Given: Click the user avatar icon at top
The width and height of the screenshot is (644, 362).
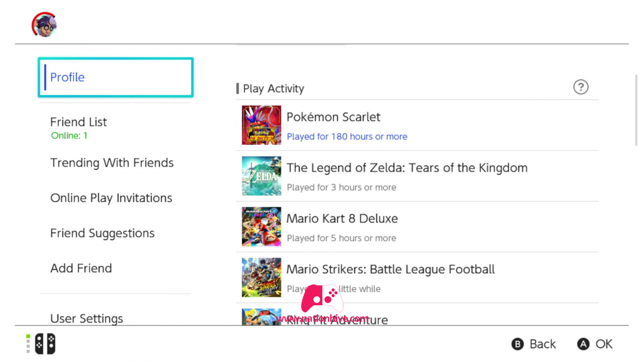Looking at the screenshot, I should (44, 25).
